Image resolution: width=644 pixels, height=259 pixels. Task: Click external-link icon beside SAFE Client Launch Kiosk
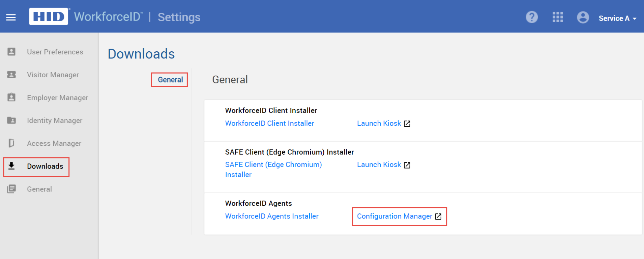click(x=407, y=165)
